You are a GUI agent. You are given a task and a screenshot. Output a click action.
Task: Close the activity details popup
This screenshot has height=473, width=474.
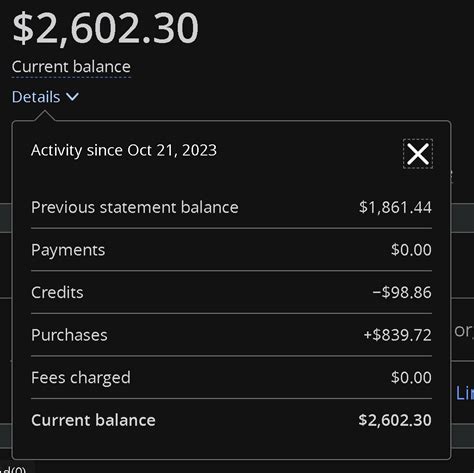418,154
